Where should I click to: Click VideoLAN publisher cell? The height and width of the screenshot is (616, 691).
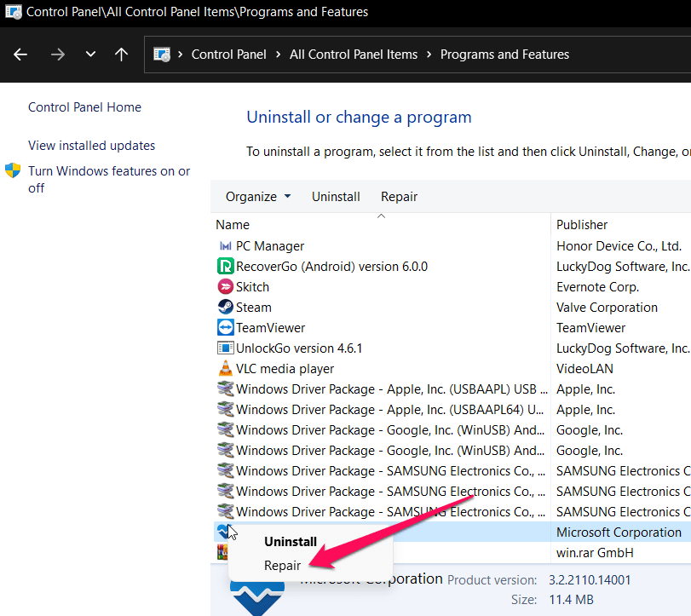[584, 369]
